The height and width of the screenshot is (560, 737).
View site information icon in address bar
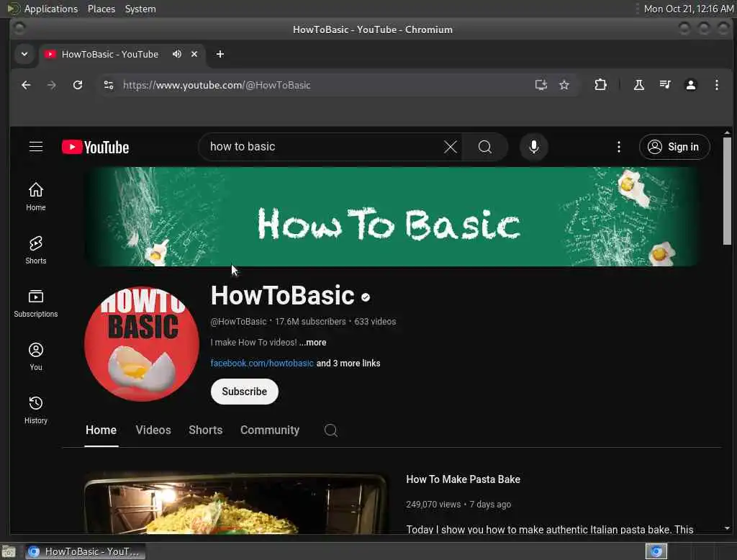(109, 85)
